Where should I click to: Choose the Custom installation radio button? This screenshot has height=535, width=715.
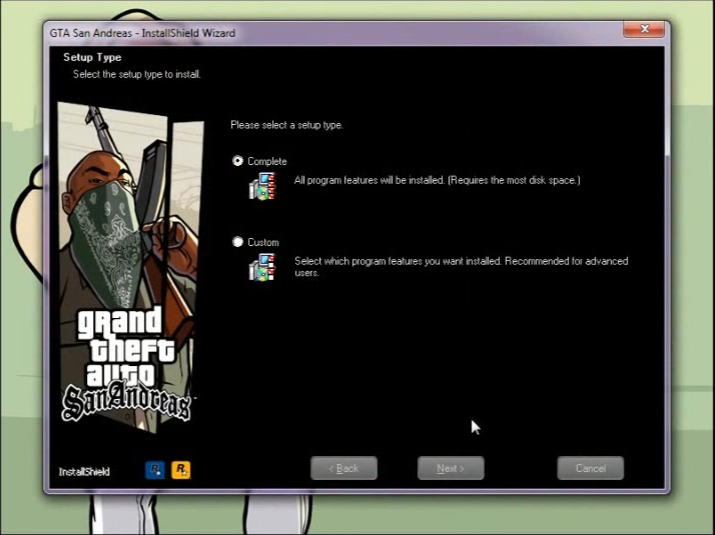(x=238, y=242)
